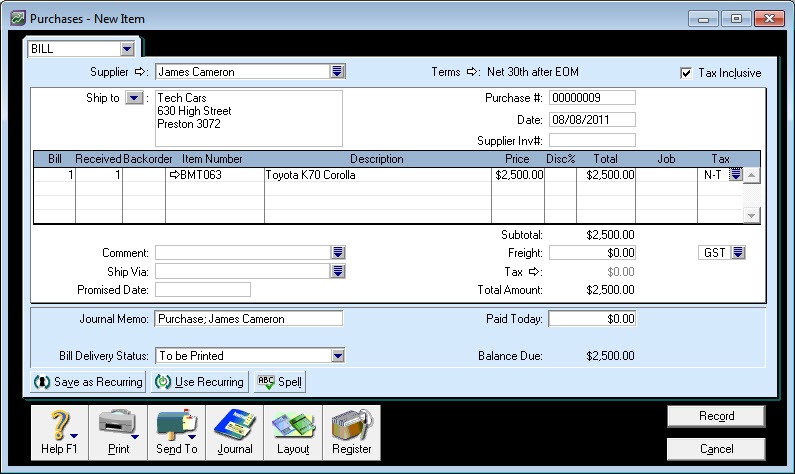The width and height of the screenshot is (795, 474).
Task: Open the Register icon
Action: pos(351,432)
